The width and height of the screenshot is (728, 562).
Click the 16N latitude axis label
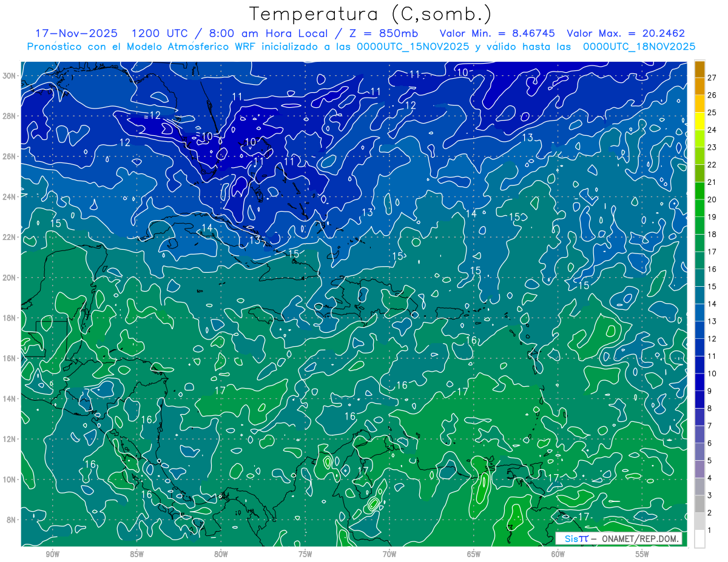click(x=10, y=358)
